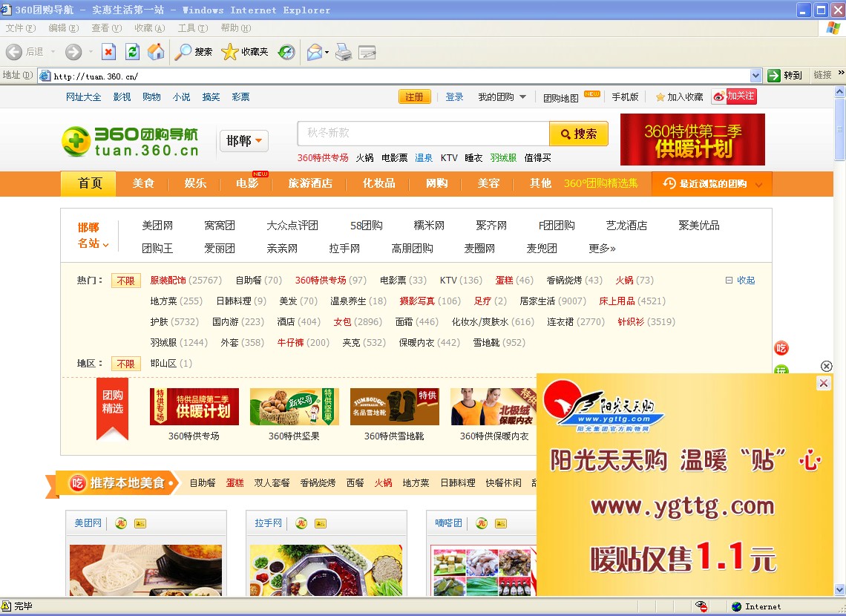Click 拉手网 card green 先 badge icon
The width and height of the screenshot is (846, 616).
point(301,523)
